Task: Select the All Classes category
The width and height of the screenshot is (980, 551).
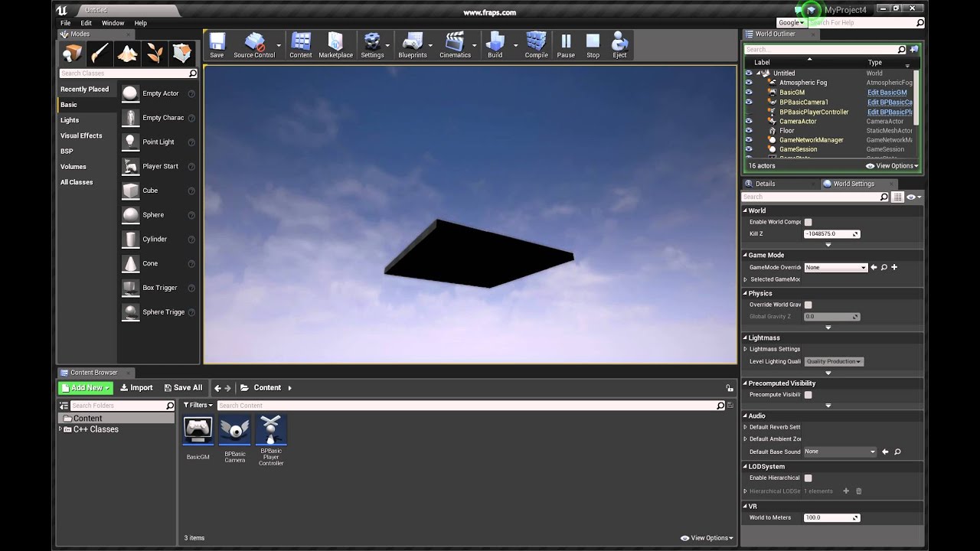Action: coord(77,182)
